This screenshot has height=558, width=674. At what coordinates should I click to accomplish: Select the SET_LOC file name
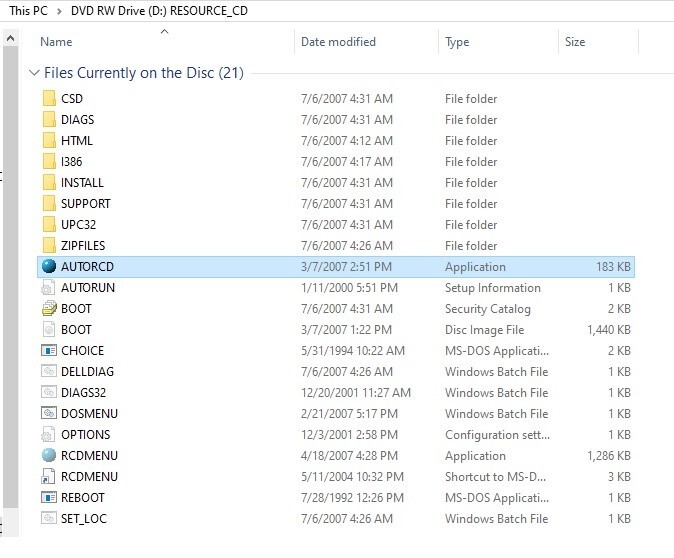click(84, 519)
